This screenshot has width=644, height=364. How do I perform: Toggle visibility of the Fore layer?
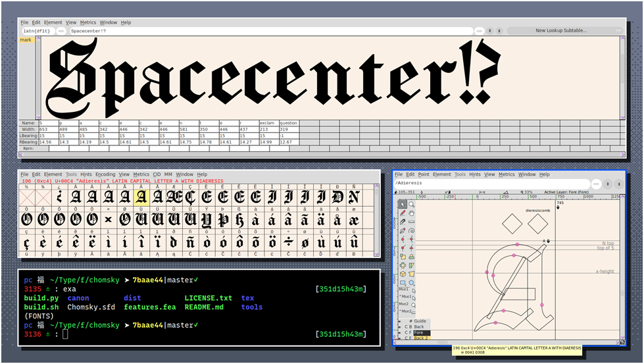coord(400,332)
